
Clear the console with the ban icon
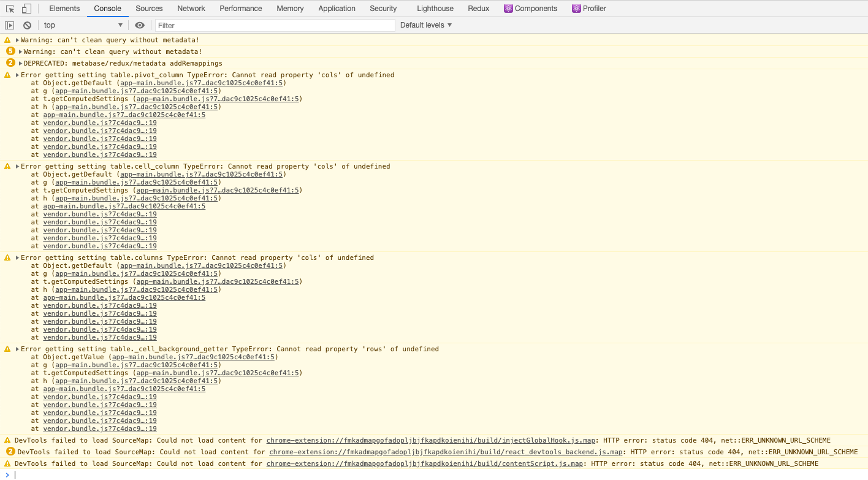click(x=27, y=25)
